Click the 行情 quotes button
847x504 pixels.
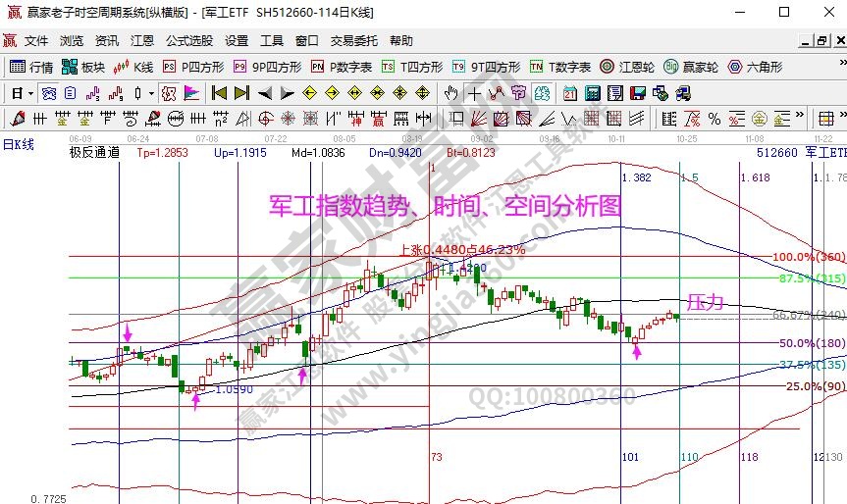coord(31,68)
